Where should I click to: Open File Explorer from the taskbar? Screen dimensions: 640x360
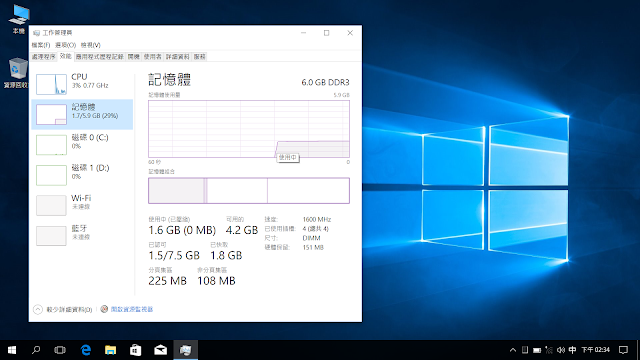pyautogui.click(x=110, y=350)
